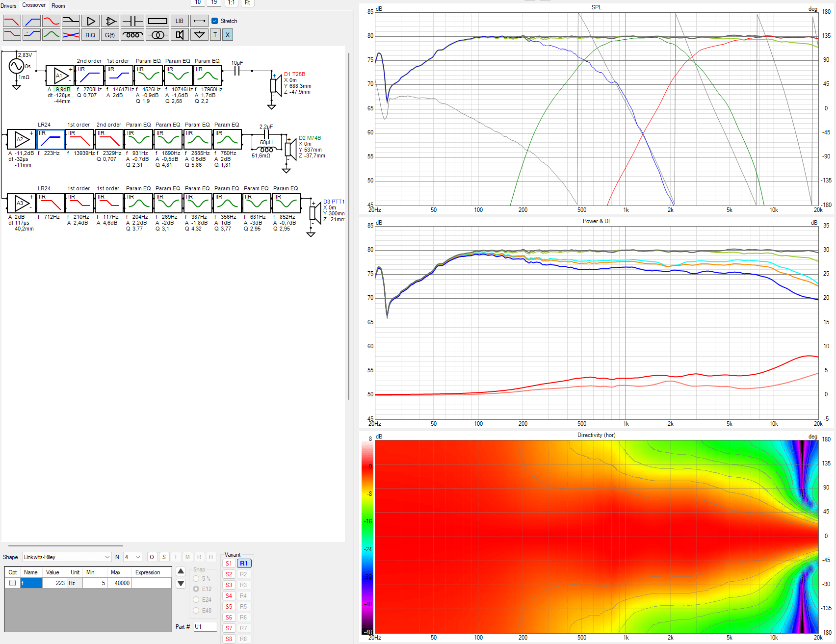Select the A3 amplifier block
Screen dimensions: 836x644
21,203
